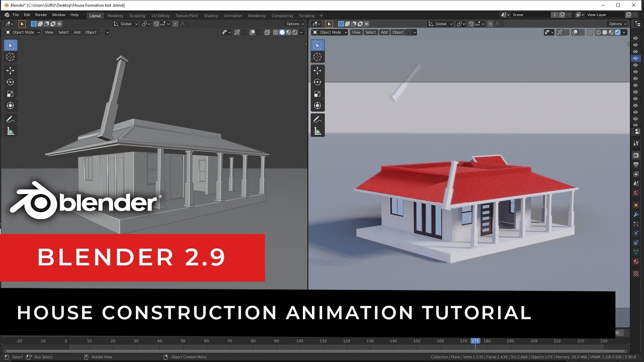The image size is (644, 362).
Task: Open the Object properties tab icon
Action: pyautogui.click(x=636, y=205)
